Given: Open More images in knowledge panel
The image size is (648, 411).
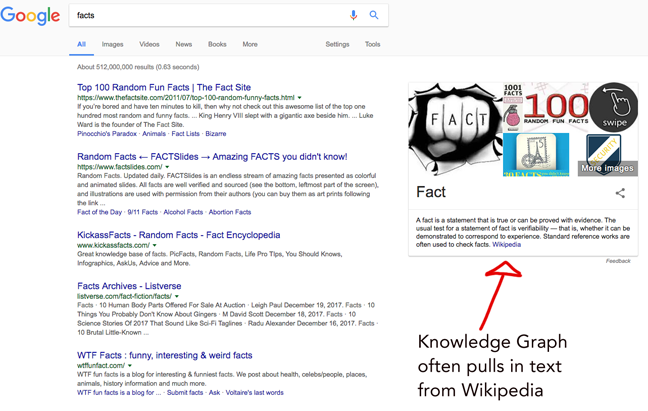Looking at the screenshot, I should (608, 168).
